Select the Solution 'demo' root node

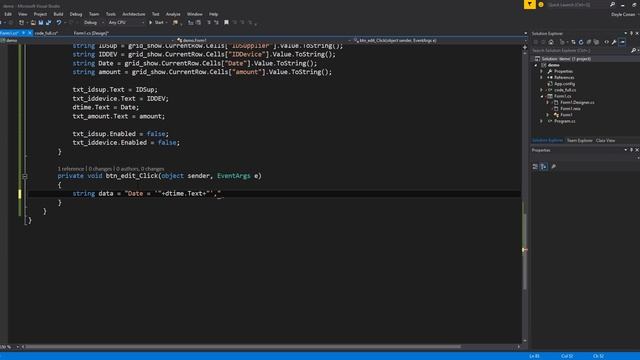point(566,59)
